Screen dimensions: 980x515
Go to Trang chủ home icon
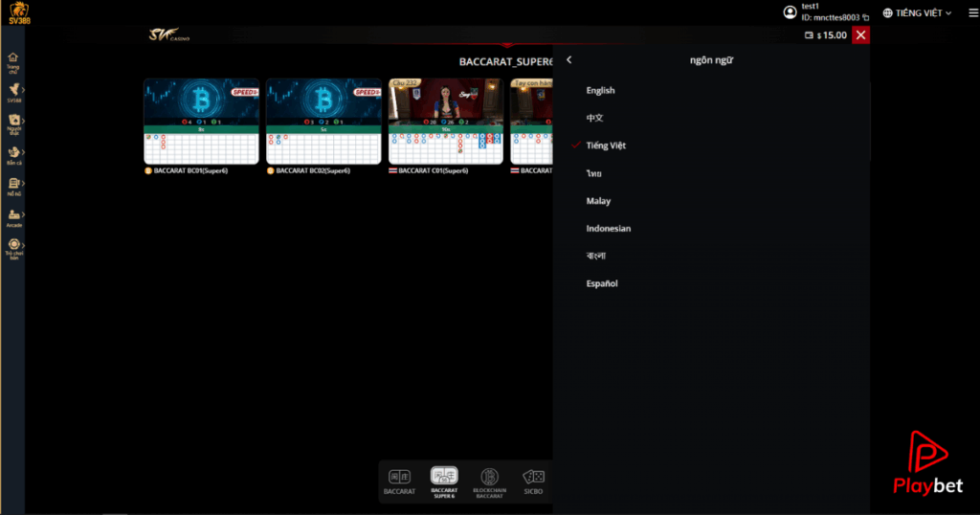click(x=13, y=57)
